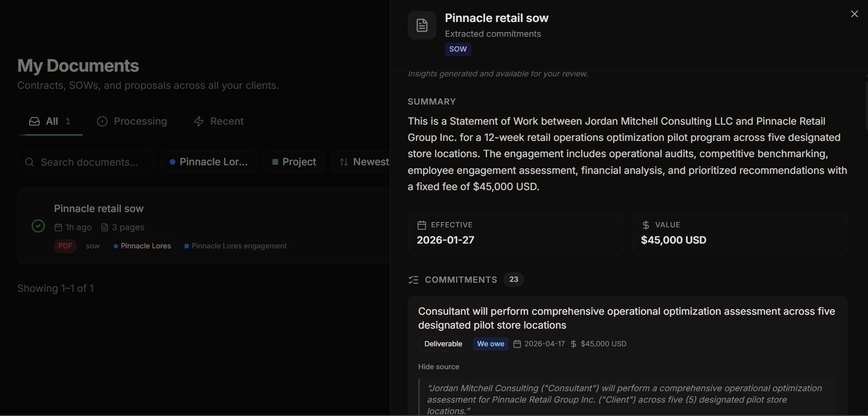Click the checklist icon beside Commitments heading

coord(413,280)
